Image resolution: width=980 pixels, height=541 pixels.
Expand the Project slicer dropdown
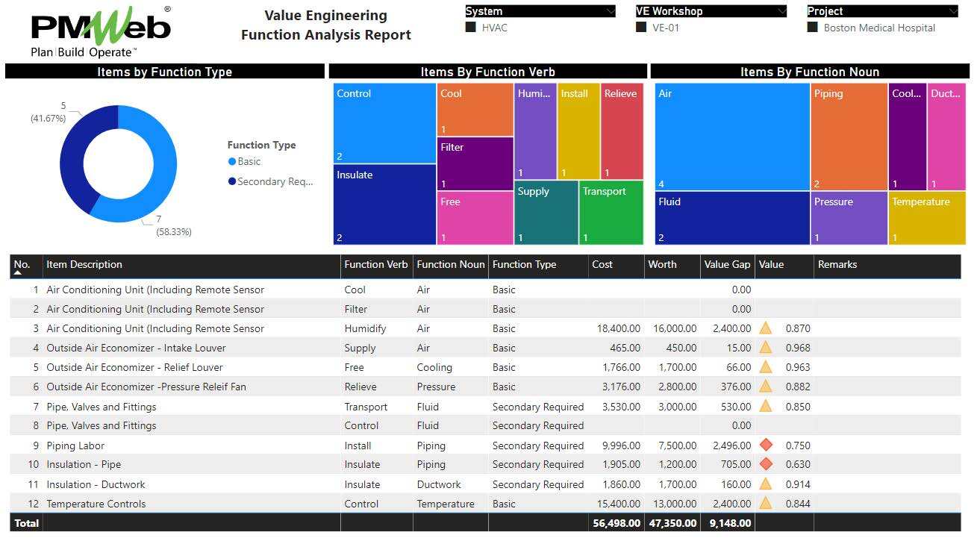click(x=952, y=11)
